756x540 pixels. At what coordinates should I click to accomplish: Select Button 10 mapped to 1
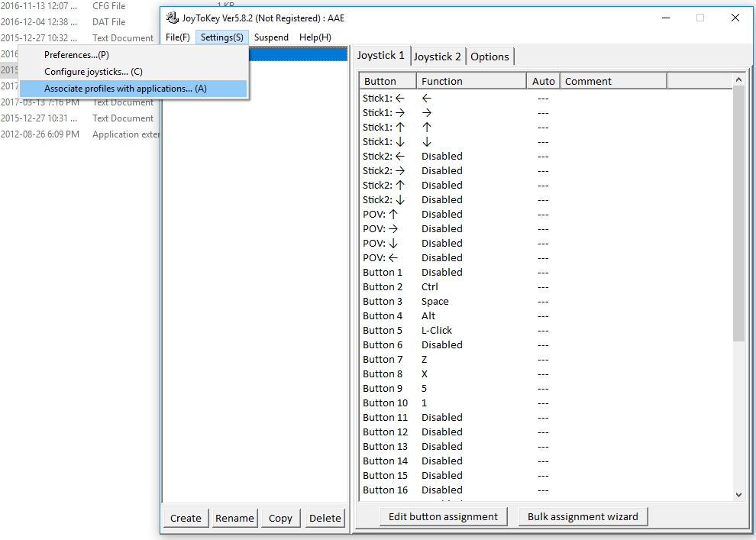[546, 403]
